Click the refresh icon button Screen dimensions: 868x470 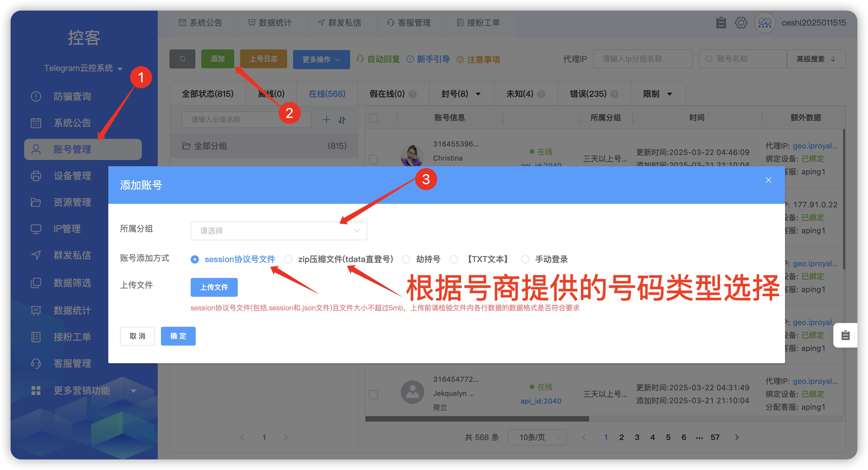pos(182,59)
